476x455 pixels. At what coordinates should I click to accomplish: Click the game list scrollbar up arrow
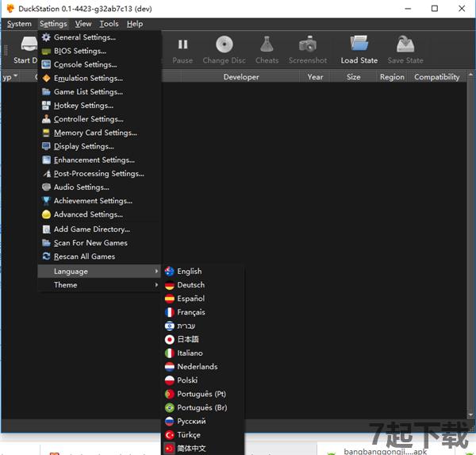(x=470, y=75)
